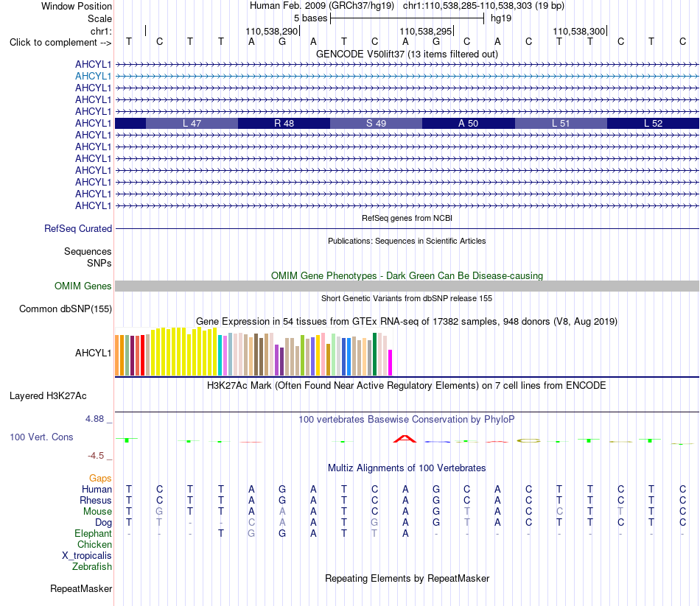Viewport: 700px width, 606px height.
Task: Select the Dog alignment row label
Action: click(x=103, y=523)
